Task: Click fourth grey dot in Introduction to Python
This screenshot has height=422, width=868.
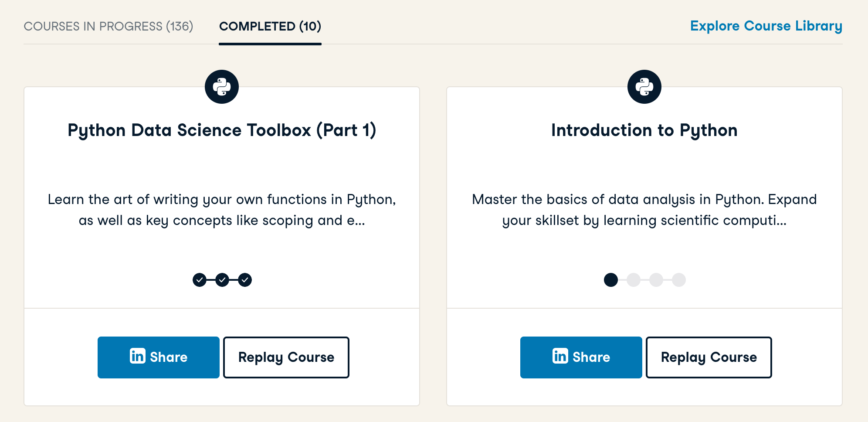Action: click(x=679, y=280)
